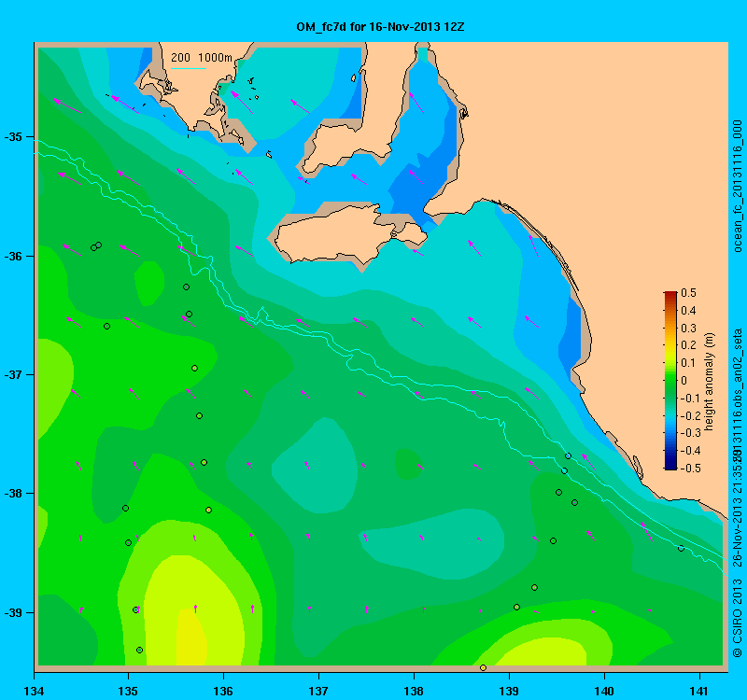Click the colorbar value 0.5
Screen dimensions: 747x700
tap(688, 293)
